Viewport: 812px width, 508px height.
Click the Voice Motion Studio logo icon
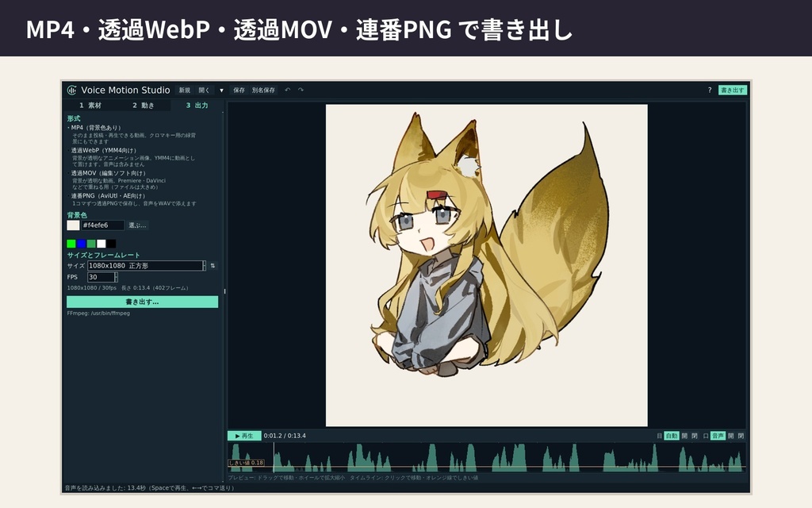pos(71,90)
